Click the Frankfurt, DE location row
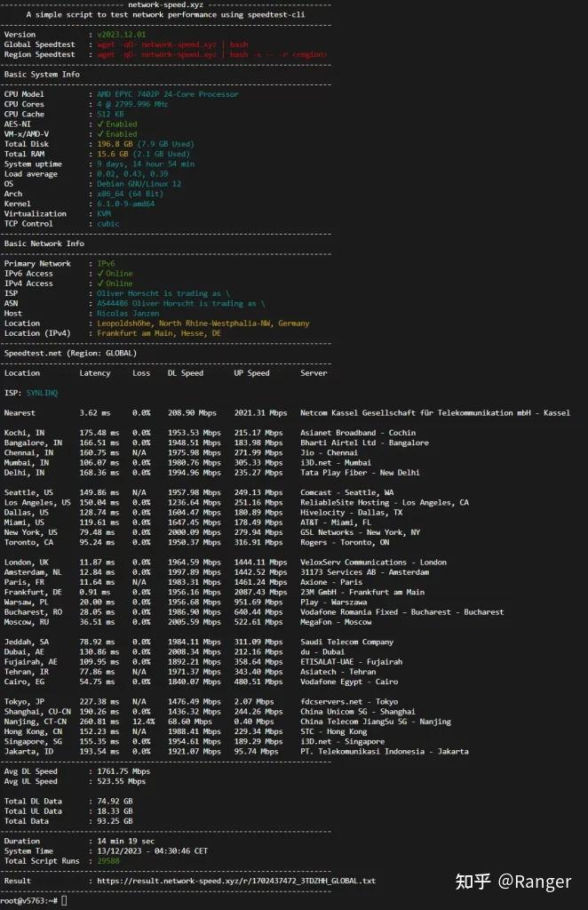Screen dimensions: 588x910 click(33, 592)
